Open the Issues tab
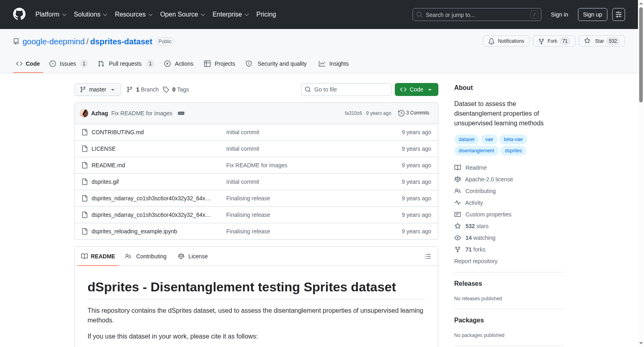The image size is (644, 347). click(68, 64)
